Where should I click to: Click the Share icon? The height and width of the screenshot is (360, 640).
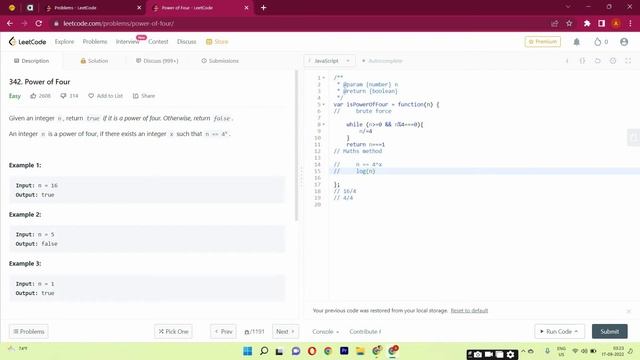pyautogui.click(x=136, y=96)
